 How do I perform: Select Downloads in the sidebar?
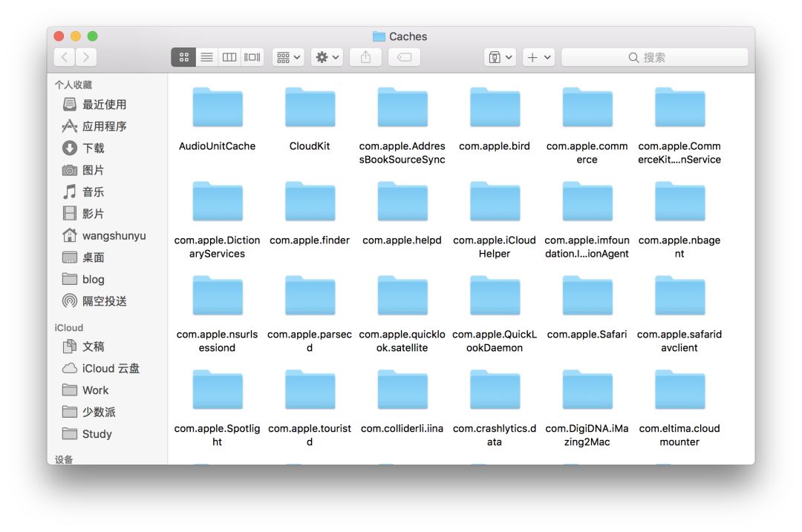tap(93, 148)
